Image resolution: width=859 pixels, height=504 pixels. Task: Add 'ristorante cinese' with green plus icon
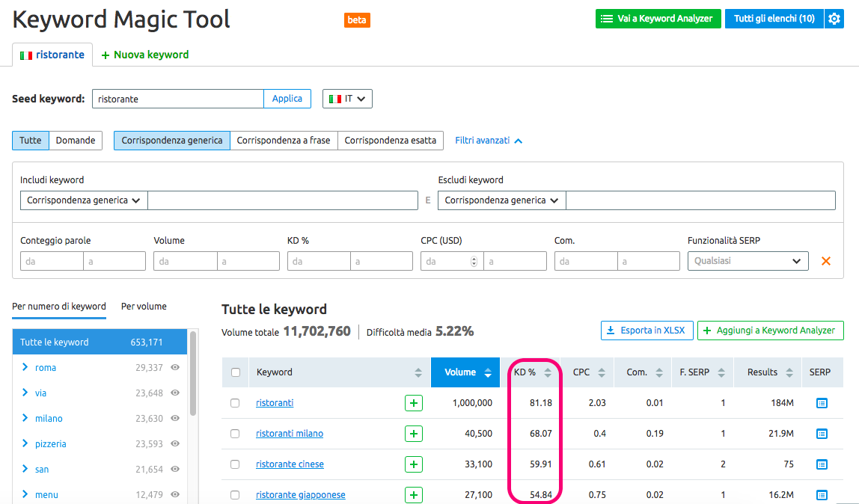413,464
